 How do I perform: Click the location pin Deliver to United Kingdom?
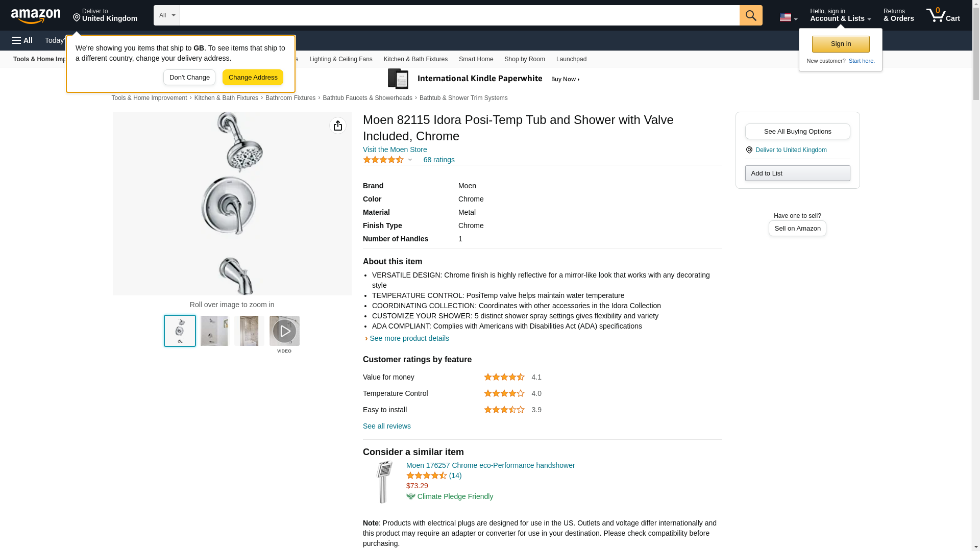click(x=105, y=15)
